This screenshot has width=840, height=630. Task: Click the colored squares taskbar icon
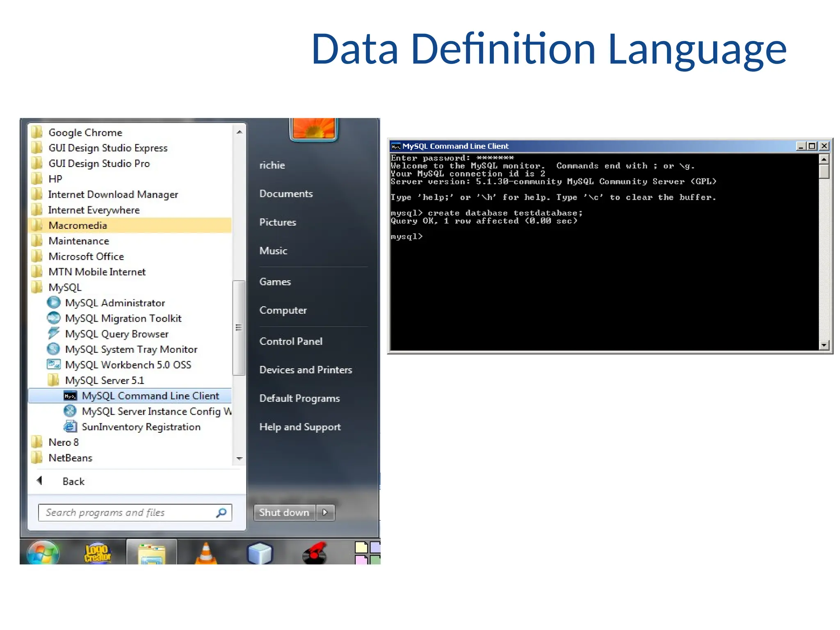point(367,552)
